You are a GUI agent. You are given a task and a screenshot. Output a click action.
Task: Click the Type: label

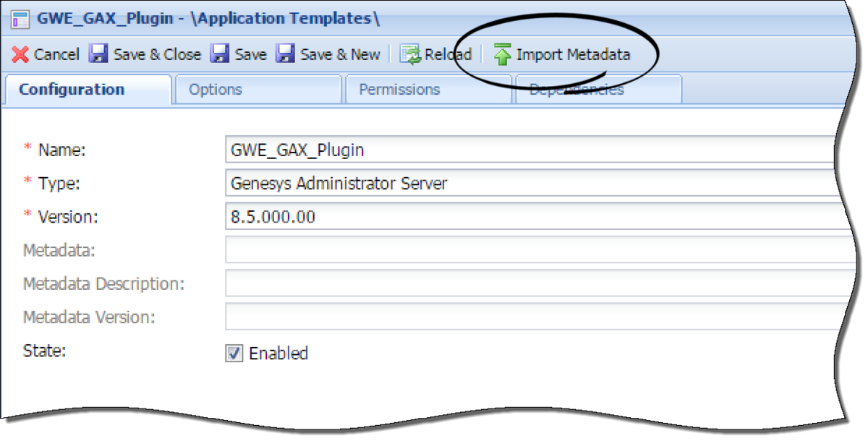59,184
